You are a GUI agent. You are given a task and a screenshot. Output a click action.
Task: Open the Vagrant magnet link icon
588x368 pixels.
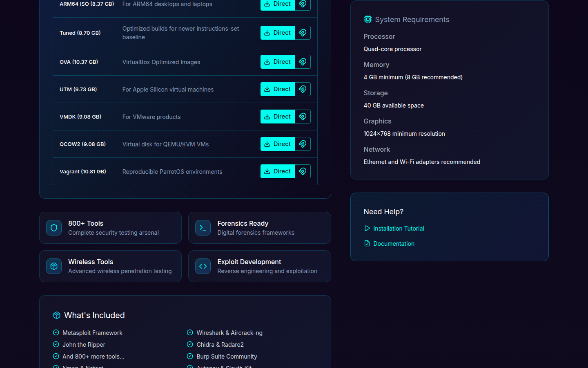pyautogui.click(x=303, y=171)
